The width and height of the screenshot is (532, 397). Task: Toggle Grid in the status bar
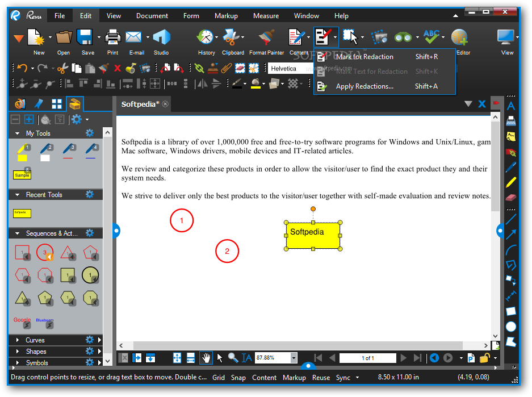[219, 377]
